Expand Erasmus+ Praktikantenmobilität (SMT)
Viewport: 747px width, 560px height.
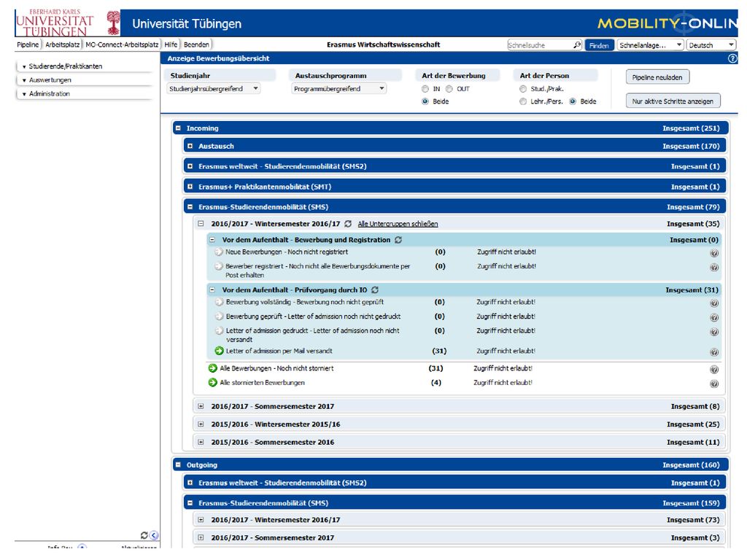coord(190,187)
